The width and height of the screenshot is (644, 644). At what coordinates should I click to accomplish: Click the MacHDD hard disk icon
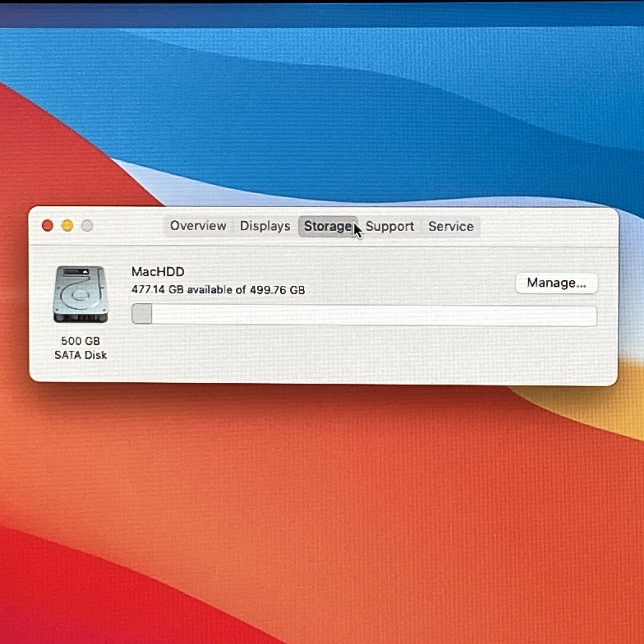tap(80, 294)
